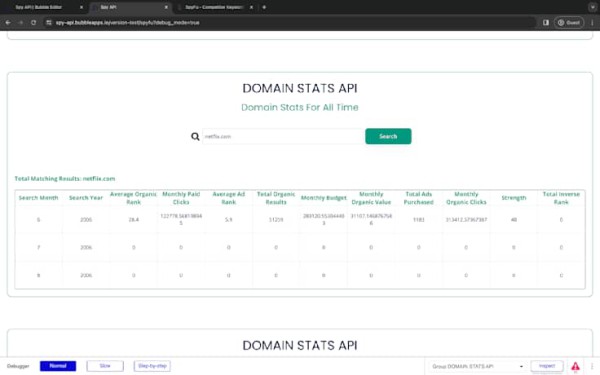This screenshot has width=600, height=375.
Task: Click the Strength value in the first data row
Action: pos(514,220)
